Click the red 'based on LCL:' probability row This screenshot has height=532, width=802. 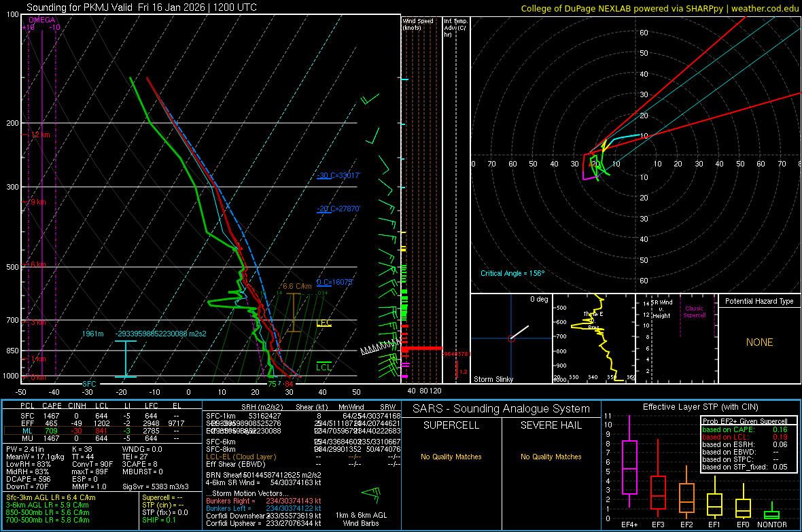[745, 437]
